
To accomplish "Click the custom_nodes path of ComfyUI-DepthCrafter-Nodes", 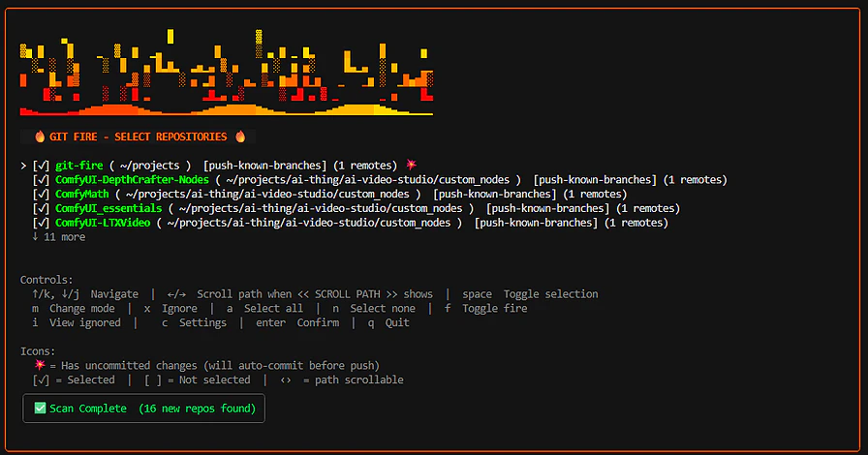I will click(x=367, y=180).
